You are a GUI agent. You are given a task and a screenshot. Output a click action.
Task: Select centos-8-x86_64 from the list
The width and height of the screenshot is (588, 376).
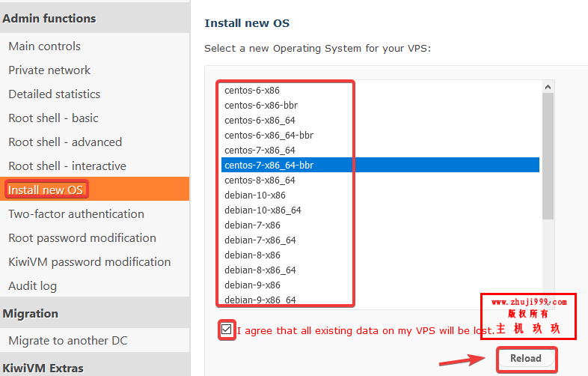(x=380, y=180)
